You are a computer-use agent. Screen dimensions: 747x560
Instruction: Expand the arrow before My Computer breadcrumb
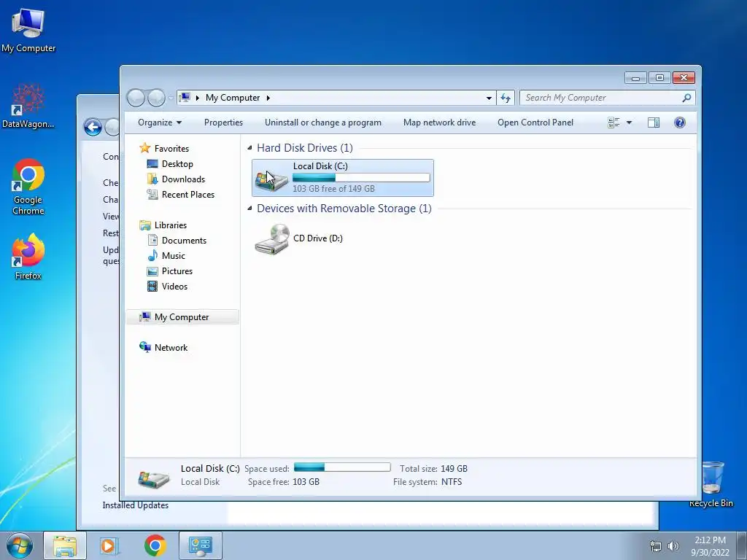click(x=197, y=98)
